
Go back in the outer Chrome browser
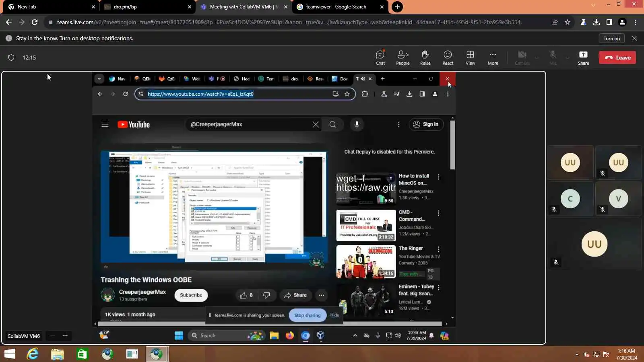coord(9,22)
